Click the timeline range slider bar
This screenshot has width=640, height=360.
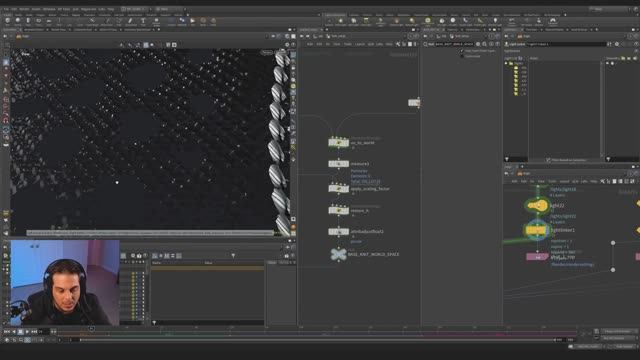coord(317,340)
